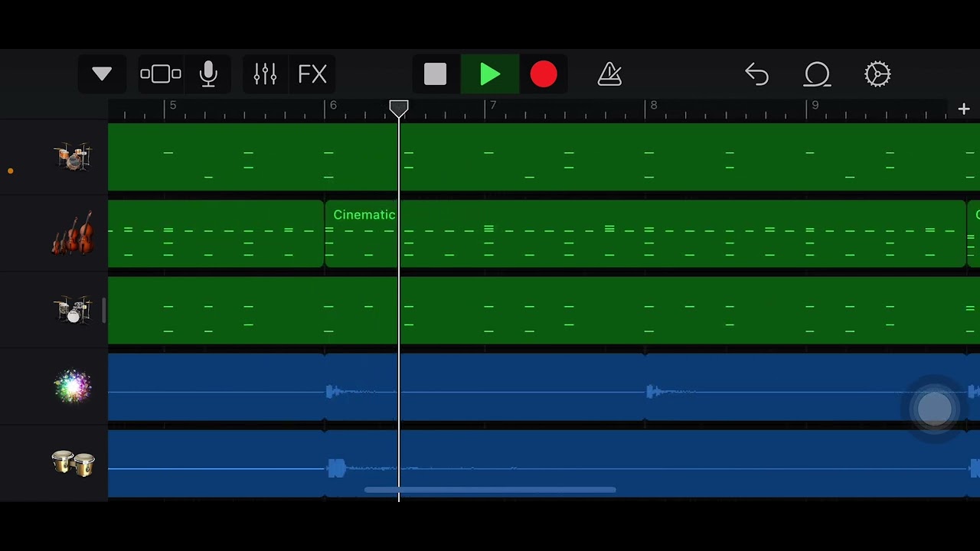Select the top drum kit track icon

73,157
